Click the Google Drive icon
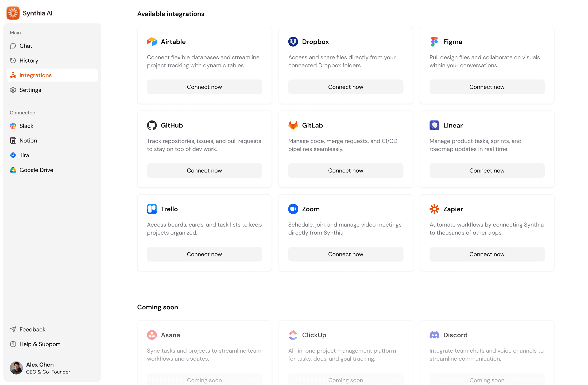The height and width of the screenshot is (385, 588). 13,170
